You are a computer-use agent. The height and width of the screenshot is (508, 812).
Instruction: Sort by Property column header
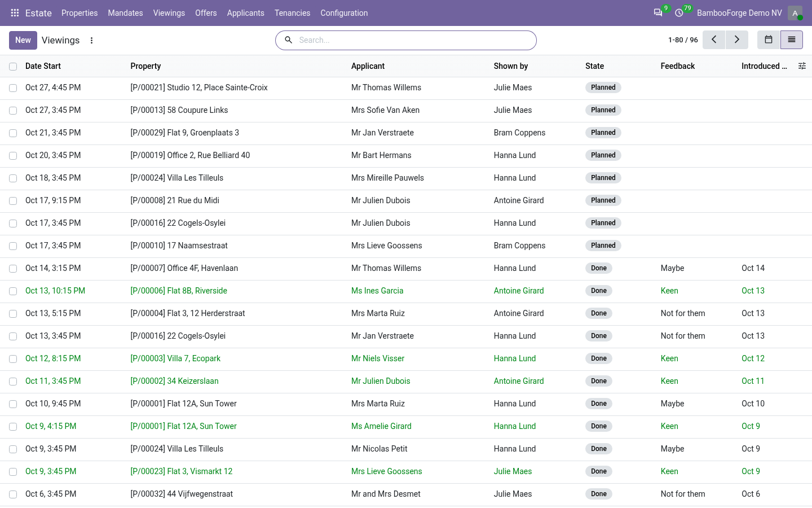[145, 66]
